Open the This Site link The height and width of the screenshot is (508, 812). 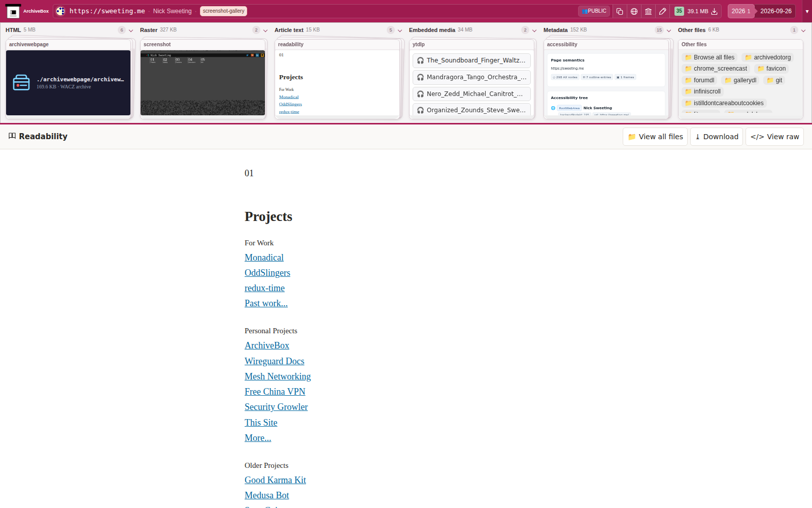tap(261, 423)
